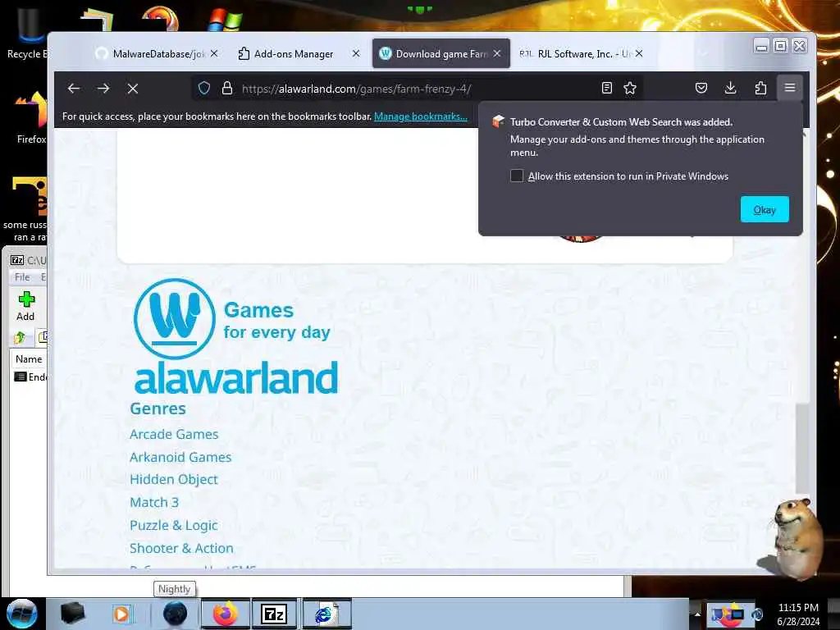This screenshot has width=840, height=630.
Task: Click the page vertical scrollbar thumb
Action: pos(802,449)
